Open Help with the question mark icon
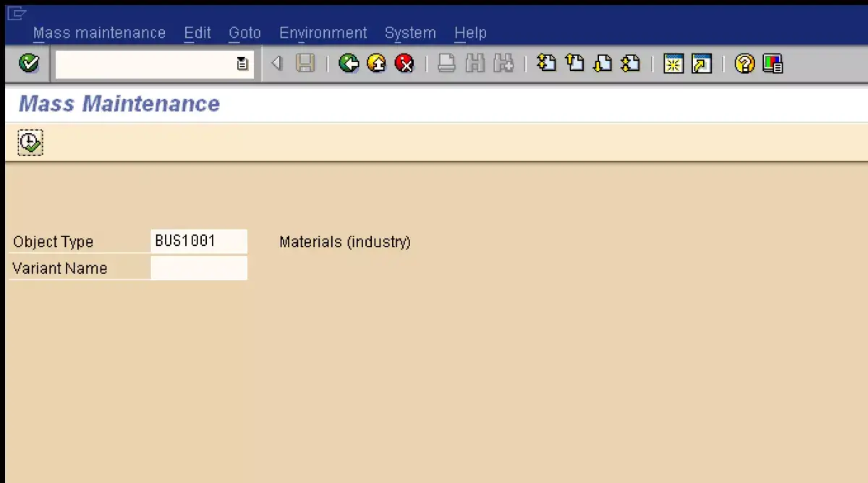The image size is (868, 483). click(x=744, y=64)
